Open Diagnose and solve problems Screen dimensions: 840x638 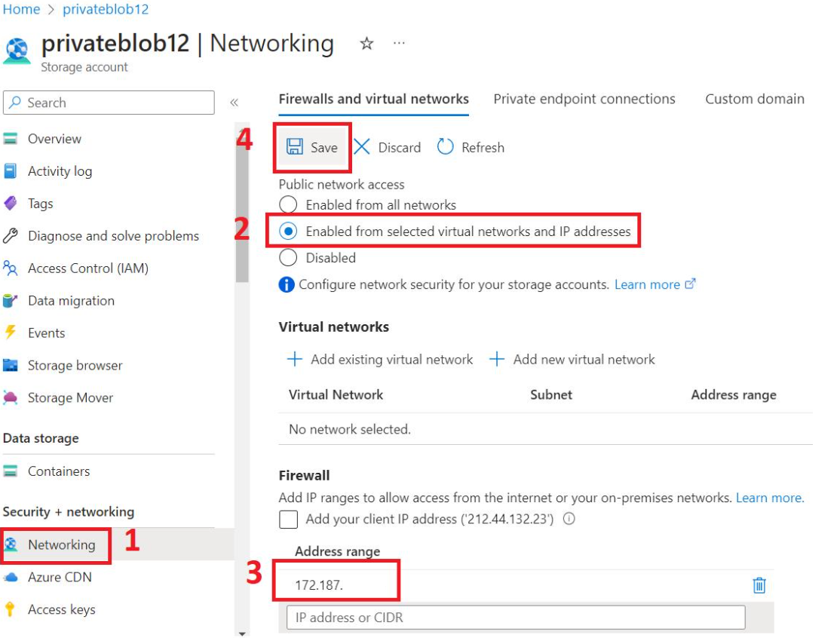(113, 236)
